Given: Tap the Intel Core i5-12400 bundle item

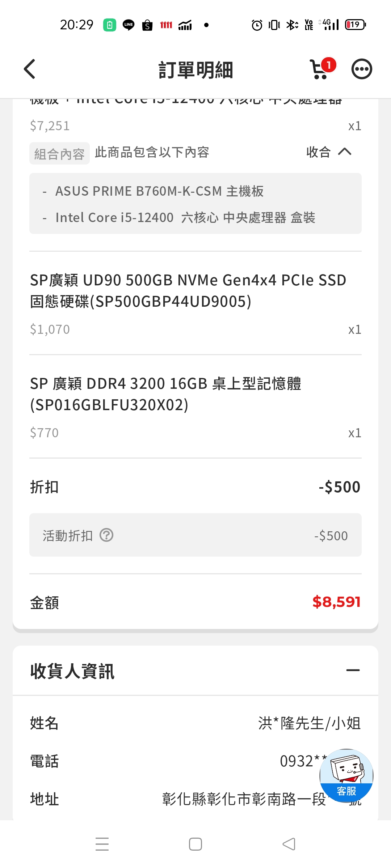Looking at the screenshot, I should [x=185, y=218].
